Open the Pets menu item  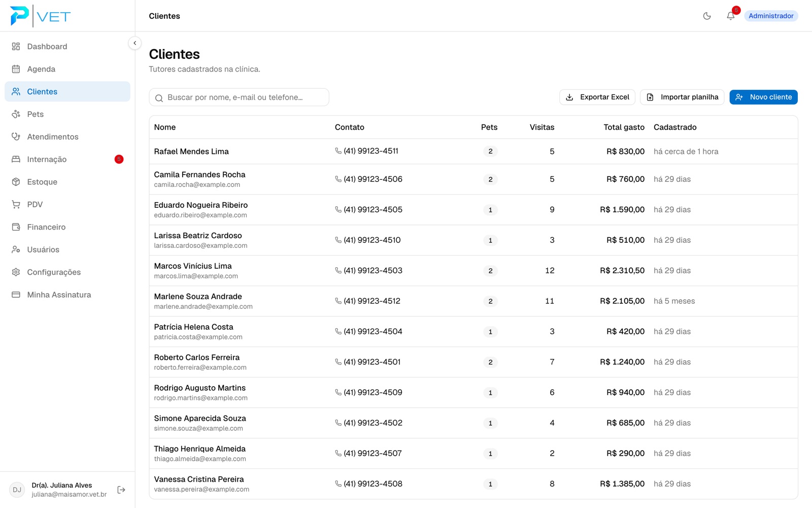[67, 114]
